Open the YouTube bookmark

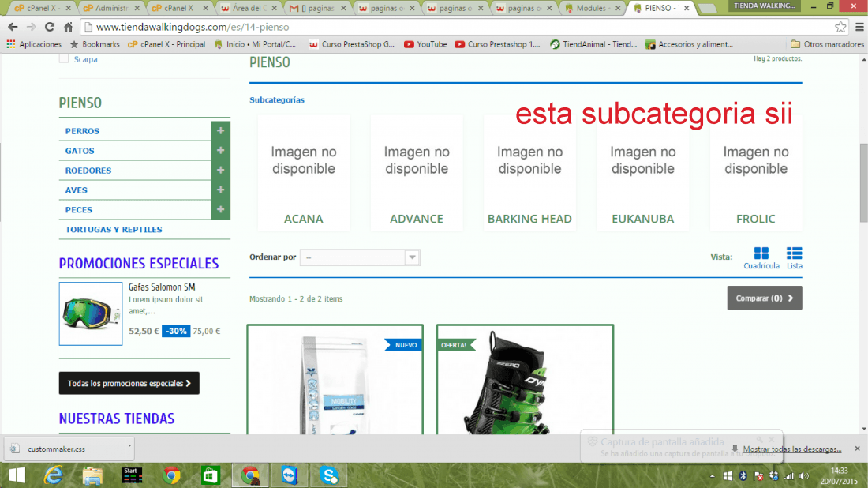tap(425, 44)
